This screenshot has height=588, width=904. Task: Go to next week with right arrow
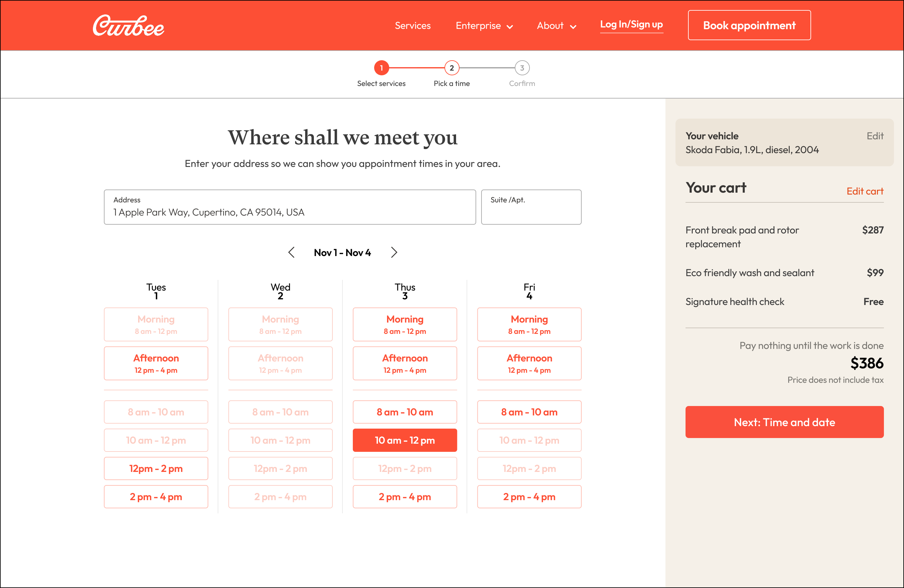pos(394,253)
